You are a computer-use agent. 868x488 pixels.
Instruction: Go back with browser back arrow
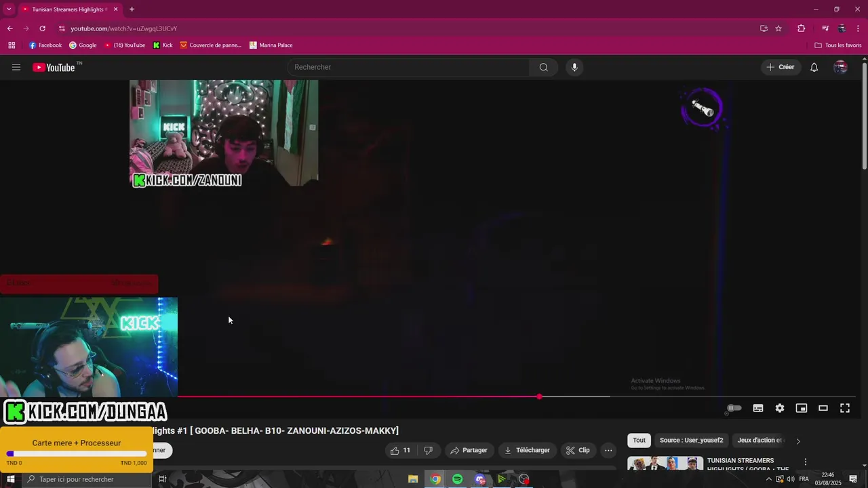pos(9,28)
